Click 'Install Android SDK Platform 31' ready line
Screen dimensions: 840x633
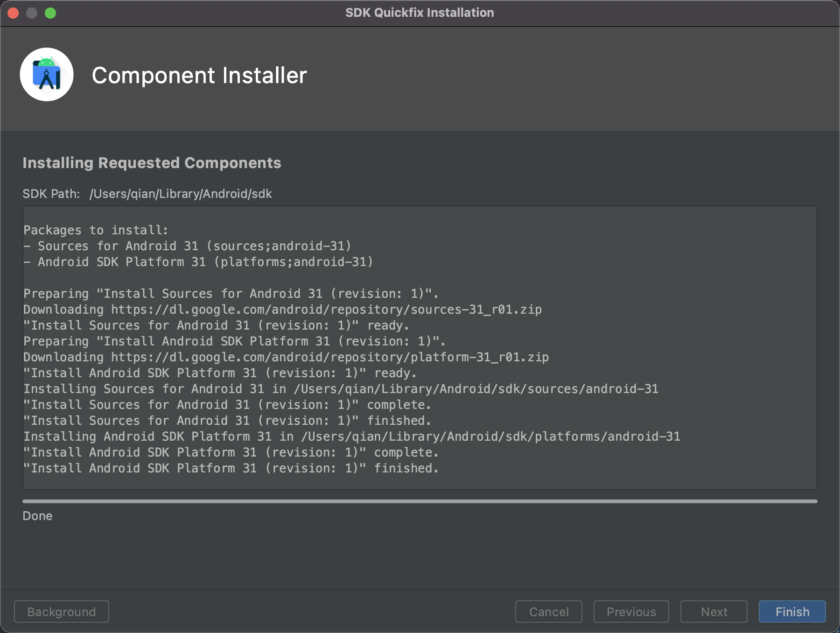click(220, 373)
